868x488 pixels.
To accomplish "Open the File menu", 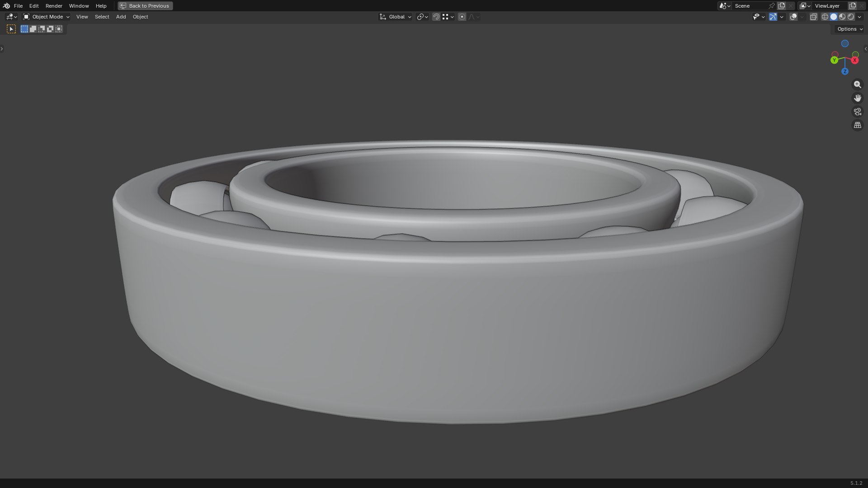I will tap(18, 6).
